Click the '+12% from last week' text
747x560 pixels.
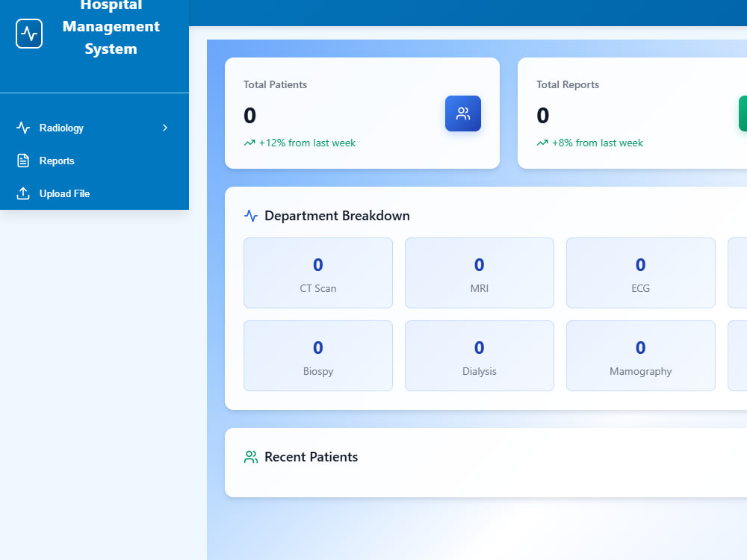(x=307, y=143)
